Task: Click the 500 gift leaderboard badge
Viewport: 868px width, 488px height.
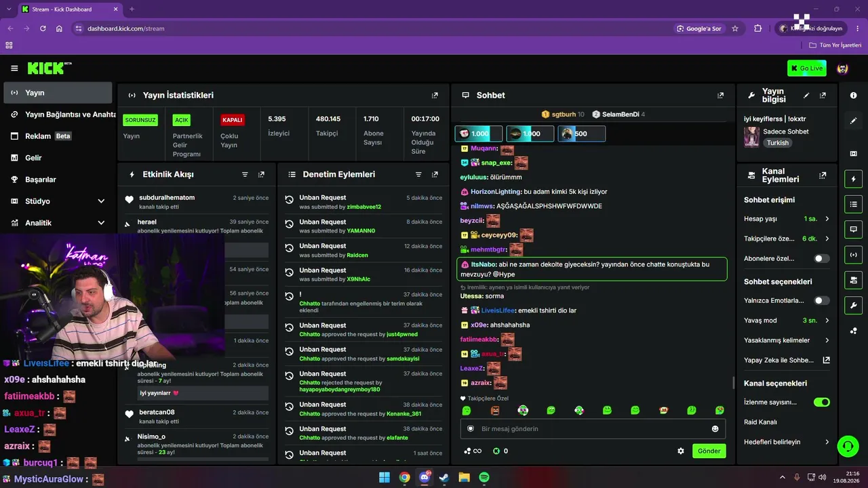Action: click(x=582, y=134)
